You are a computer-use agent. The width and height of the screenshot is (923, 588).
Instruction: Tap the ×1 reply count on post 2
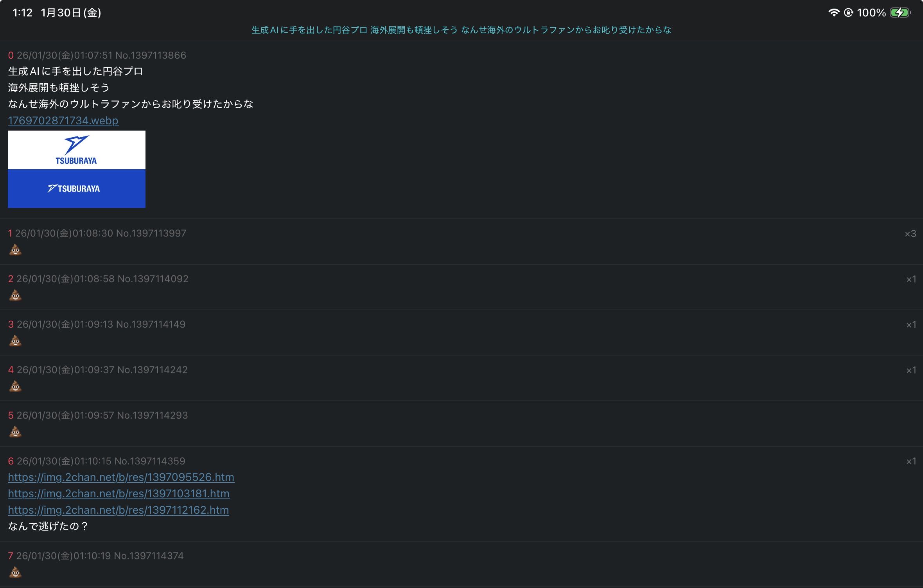(x=911, y=279)
